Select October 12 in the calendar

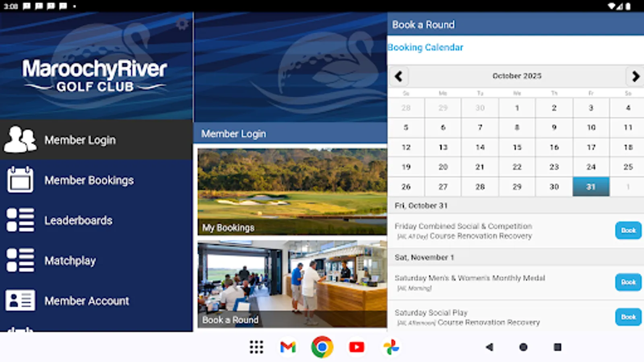tap(406, 147)
